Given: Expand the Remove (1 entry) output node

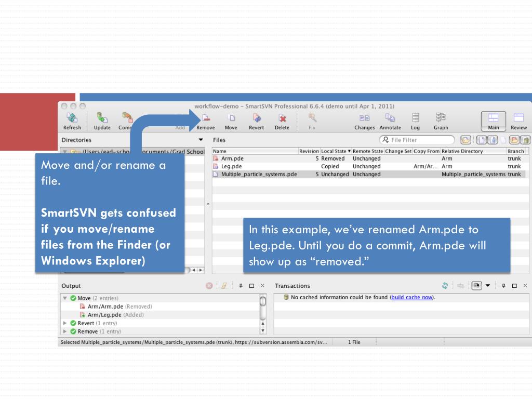Looking at the screenshot, I should click(65, 331).
